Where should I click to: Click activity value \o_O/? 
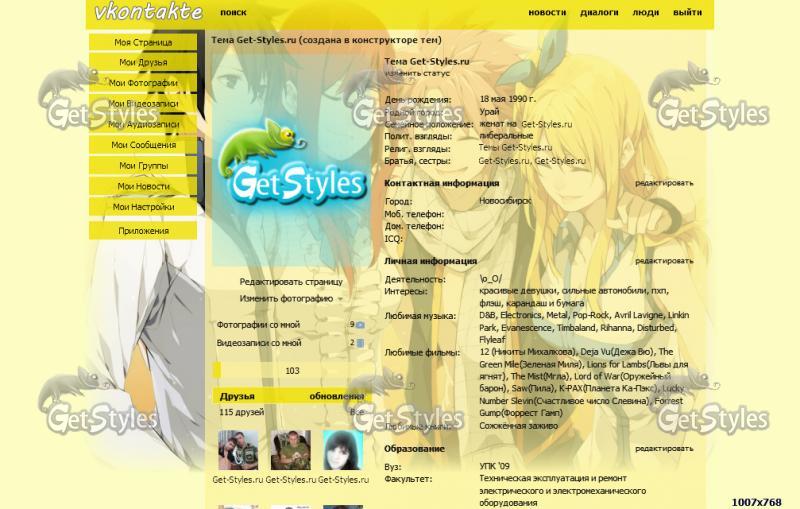(x=490, y=279)
